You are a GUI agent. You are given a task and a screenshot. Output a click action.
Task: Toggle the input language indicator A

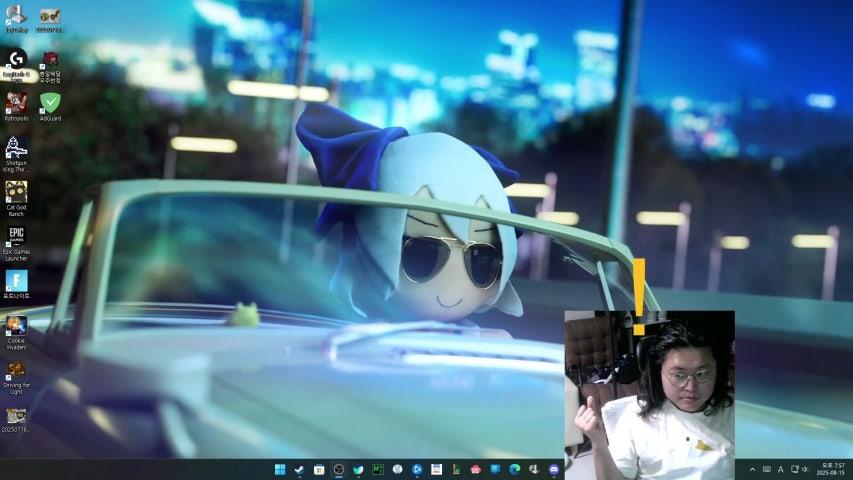click(781, 469)
